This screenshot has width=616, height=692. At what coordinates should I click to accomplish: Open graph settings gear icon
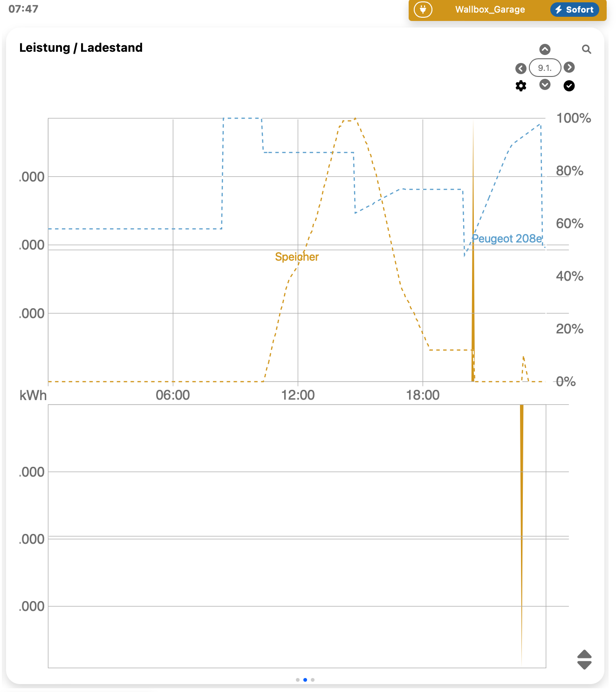tap(521, 86)
